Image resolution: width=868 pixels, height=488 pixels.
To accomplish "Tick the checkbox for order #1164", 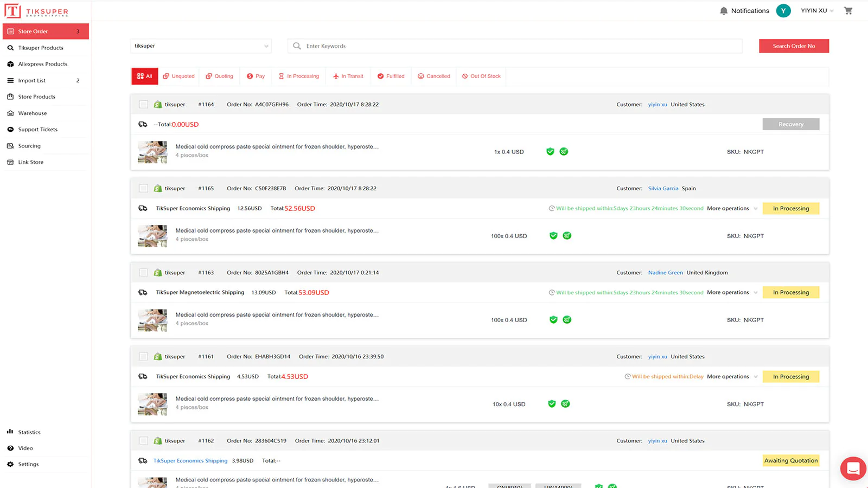I will click(143, 104).
